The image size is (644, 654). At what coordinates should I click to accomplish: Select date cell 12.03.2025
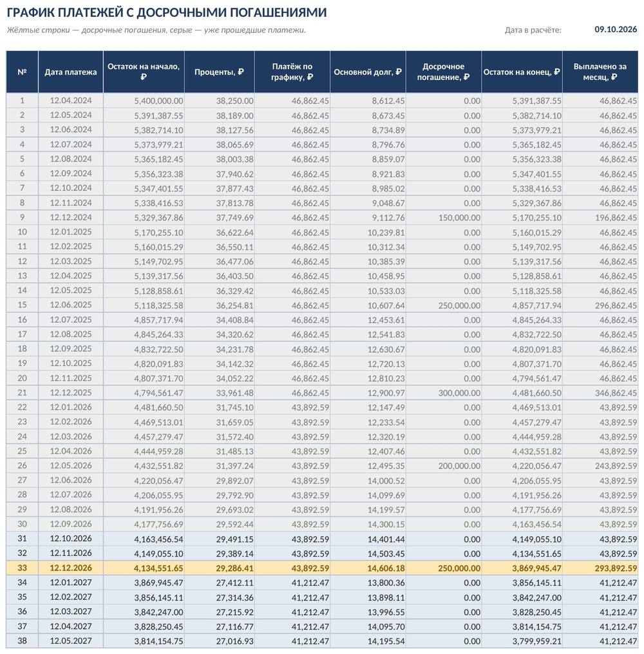[70, 261]
